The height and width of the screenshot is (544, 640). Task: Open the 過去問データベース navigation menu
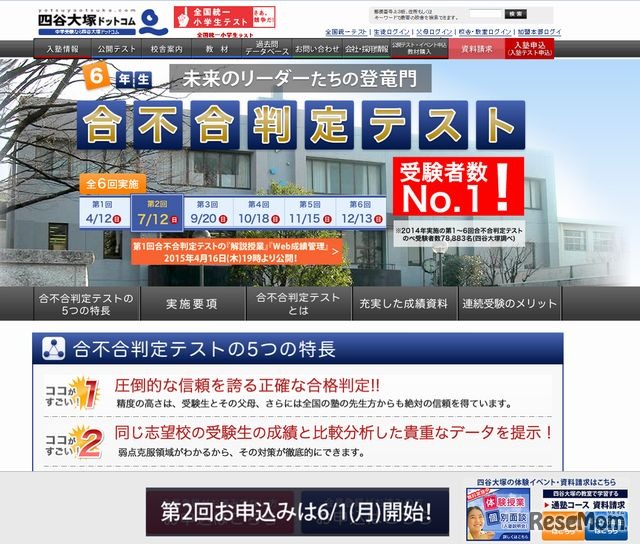click(267, 49)
